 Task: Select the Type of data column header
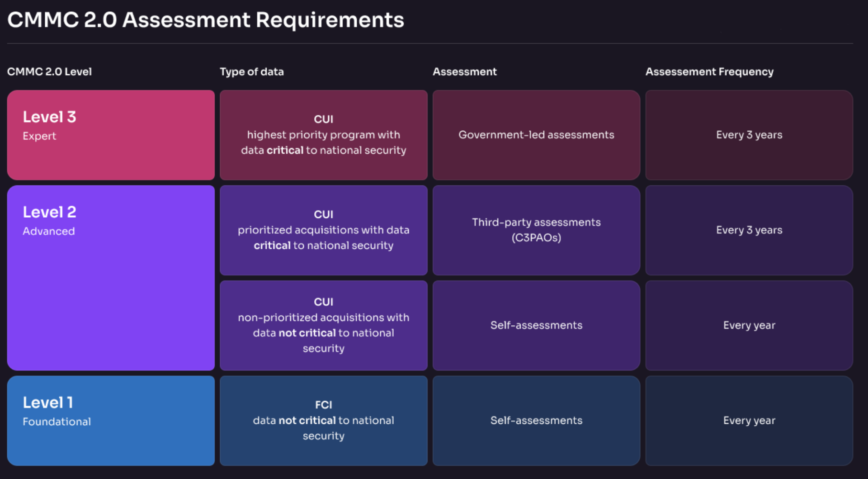point(252,71)
